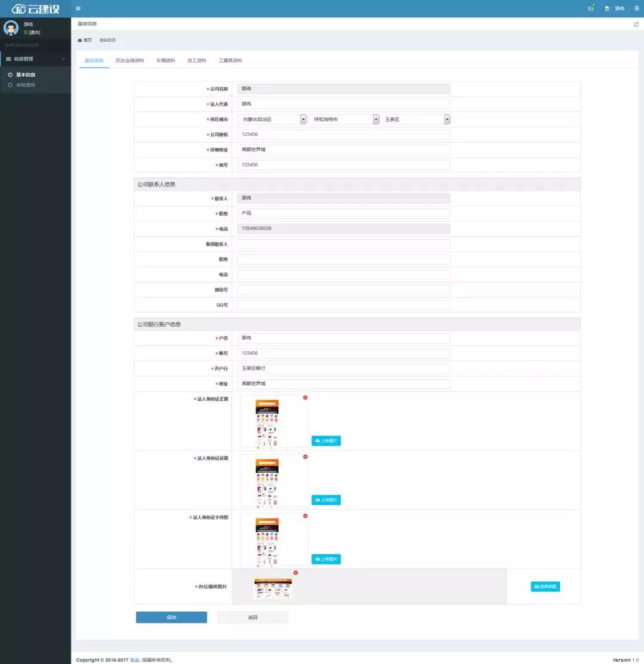Image resolution: width=644 pixels, height=664 pixels.
Task: Open the 工器具资料 tab
Action: pos(230,61)
